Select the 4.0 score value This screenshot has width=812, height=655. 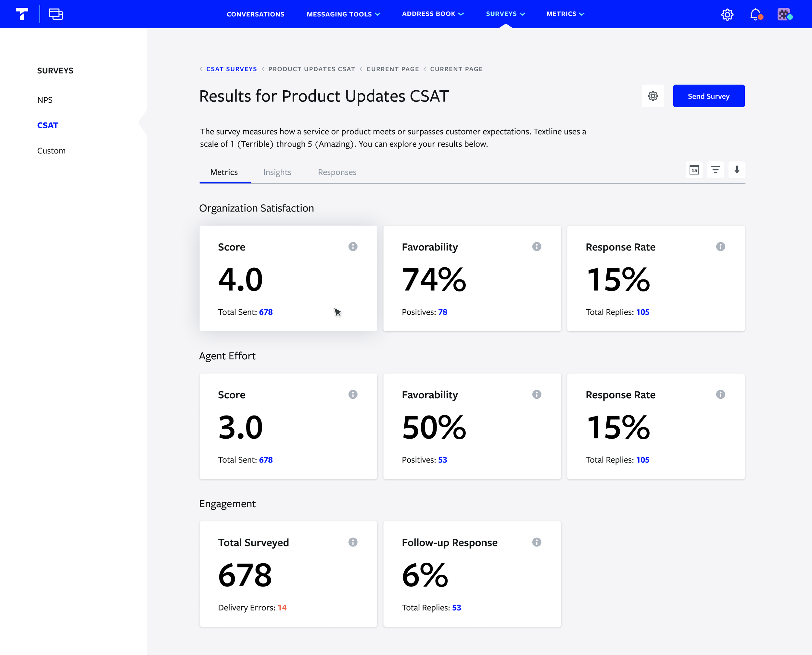240,280
